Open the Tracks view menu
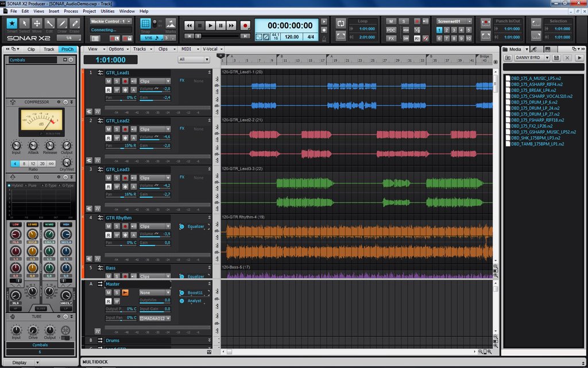Image resolution: width=588 pixels, height=368 pixels. click(142, 49)
